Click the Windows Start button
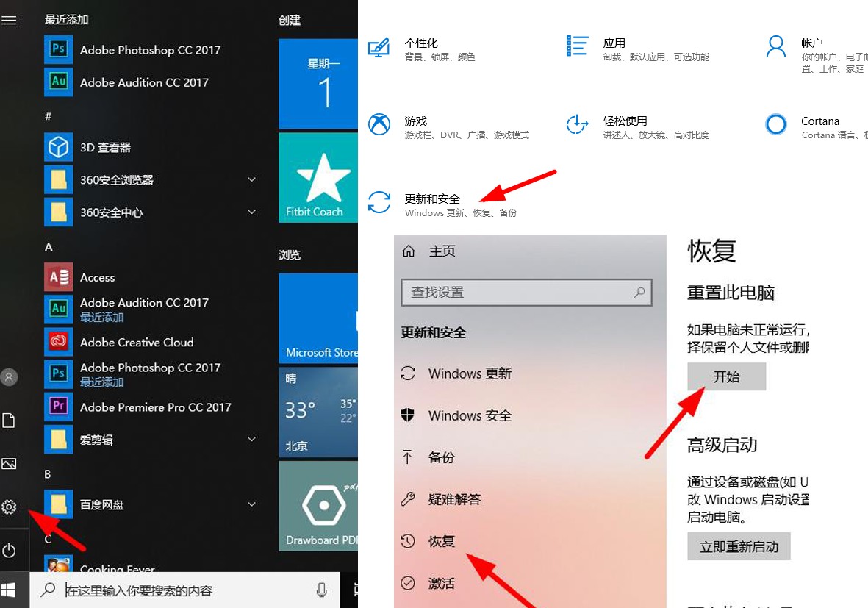Image resolution: width=868 pixels, height=608 pixels. click(9, 590)
